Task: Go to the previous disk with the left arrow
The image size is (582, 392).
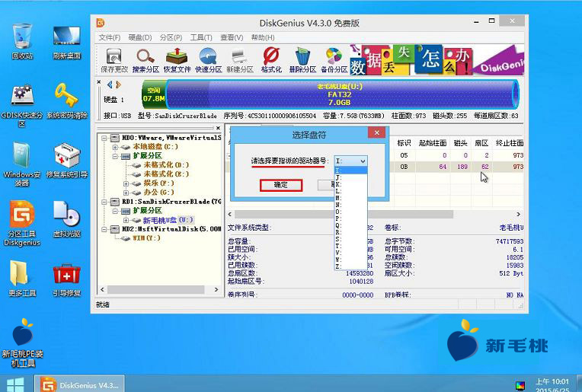Action: tap(110, 85)
